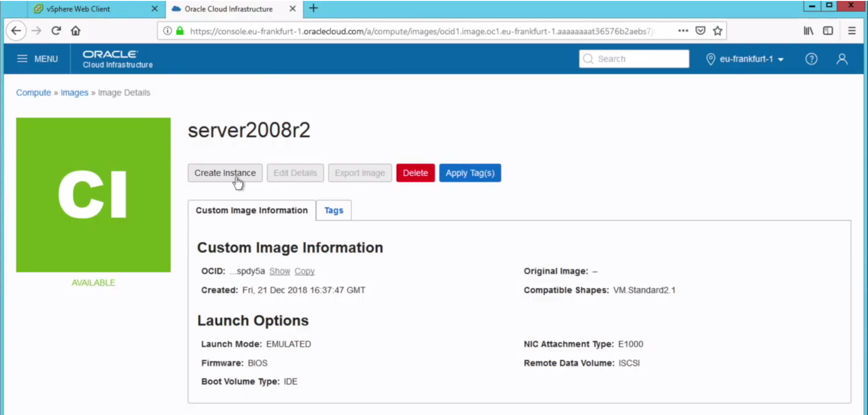Screen dimensions: 868x415
Task: Reload the page with the refresh icon
Action: [x=56, y=31]
